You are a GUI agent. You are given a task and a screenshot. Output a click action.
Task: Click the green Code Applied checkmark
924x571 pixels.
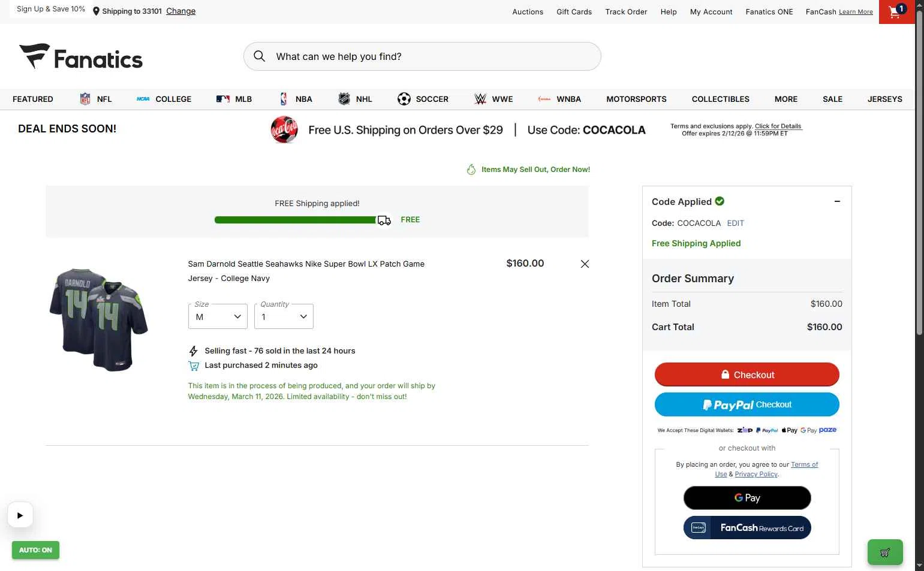720,201
